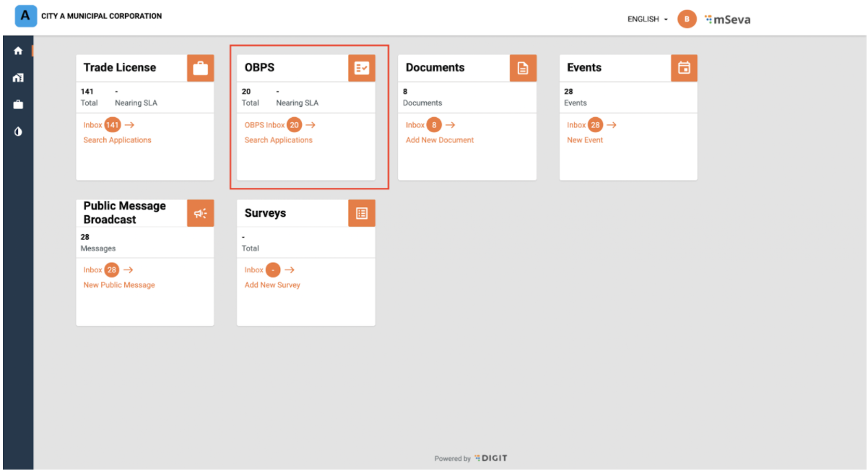868x471 pixels.
Task: Click Add New Document link
Action: coord(439,140)
